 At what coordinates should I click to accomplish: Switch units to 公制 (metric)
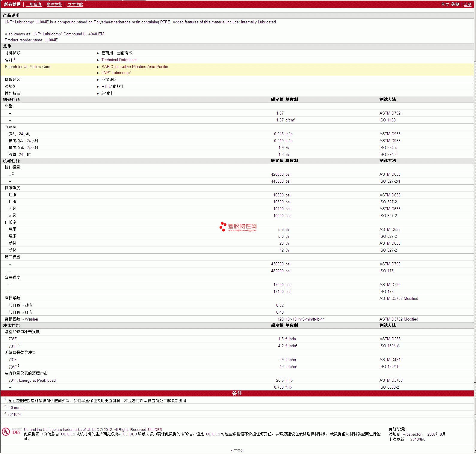coord(467,4)
